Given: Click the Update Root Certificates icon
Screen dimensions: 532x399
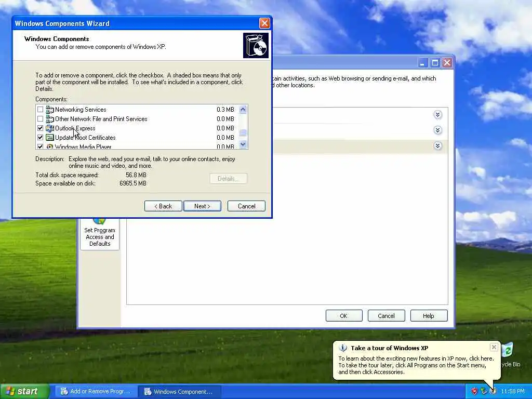Looking at the screenshot, I should click(50, 137).
